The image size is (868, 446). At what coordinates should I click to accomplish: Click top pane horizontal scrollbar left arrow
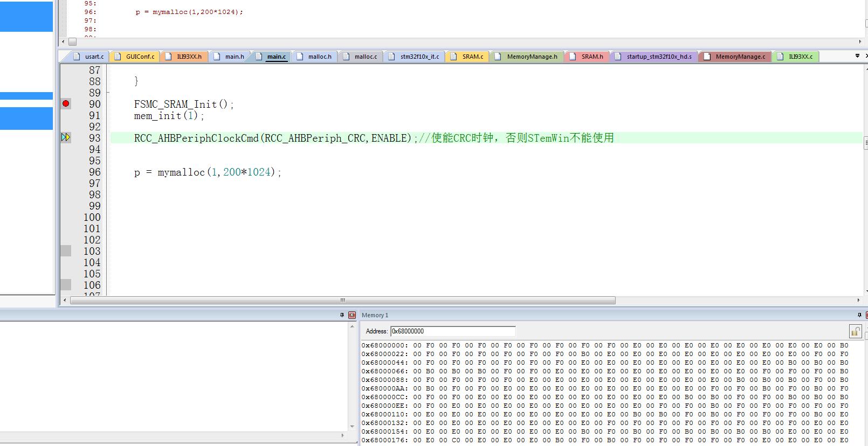tap(63, 41)
